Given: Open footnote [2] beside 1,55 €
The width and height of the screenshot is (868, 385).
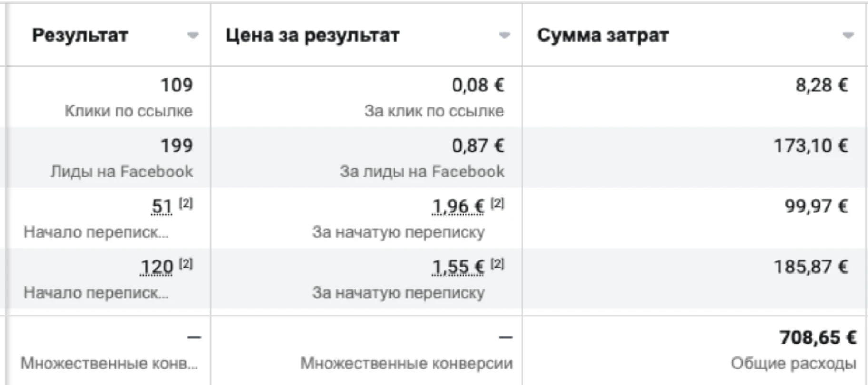Looking at the screenshot, I should (497, 264).
